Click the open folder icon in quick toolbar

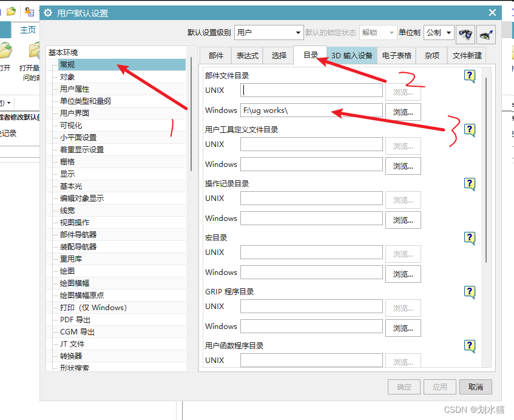click(11, 12)
